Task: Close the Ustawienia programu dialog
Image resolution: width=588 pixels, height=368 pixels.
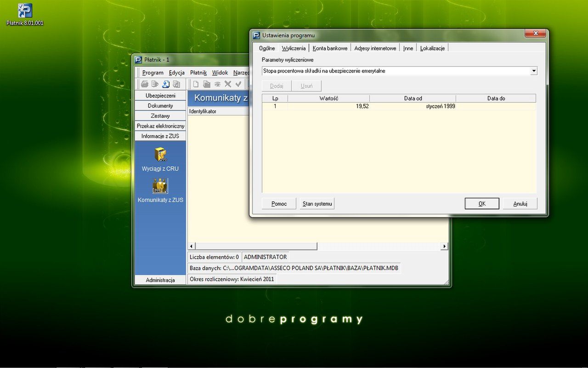Action: (535, 34)
